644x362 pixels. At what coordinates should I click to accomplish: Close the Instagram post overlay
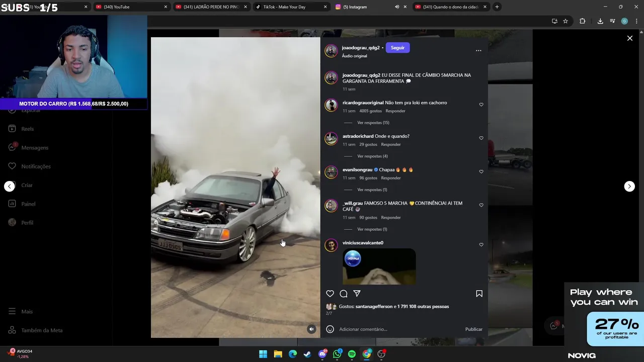click(629, 38)
